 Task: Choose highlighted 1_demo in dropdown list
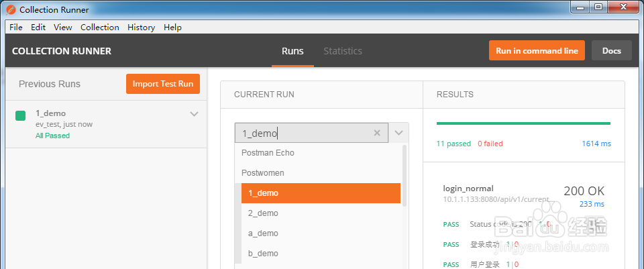321,193
